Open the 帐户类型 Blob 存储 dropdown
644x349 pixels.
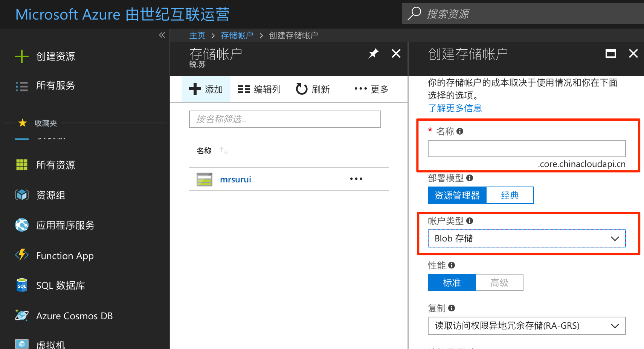[526, 238]
